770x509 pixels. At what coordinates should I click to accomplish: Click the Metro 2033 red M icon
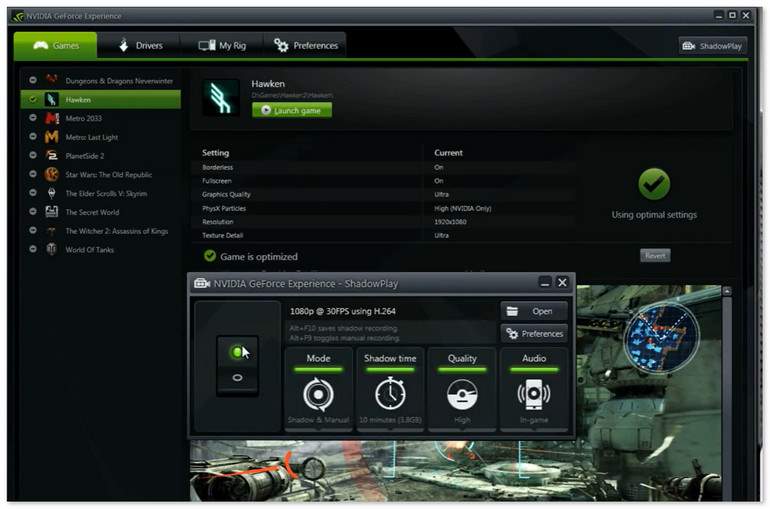click(x=52, y=118)
